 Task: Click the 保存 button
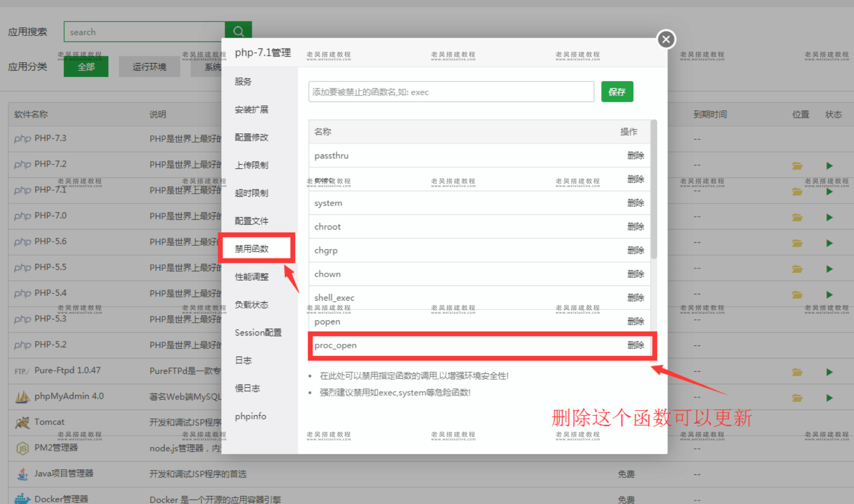pos(617,91)
